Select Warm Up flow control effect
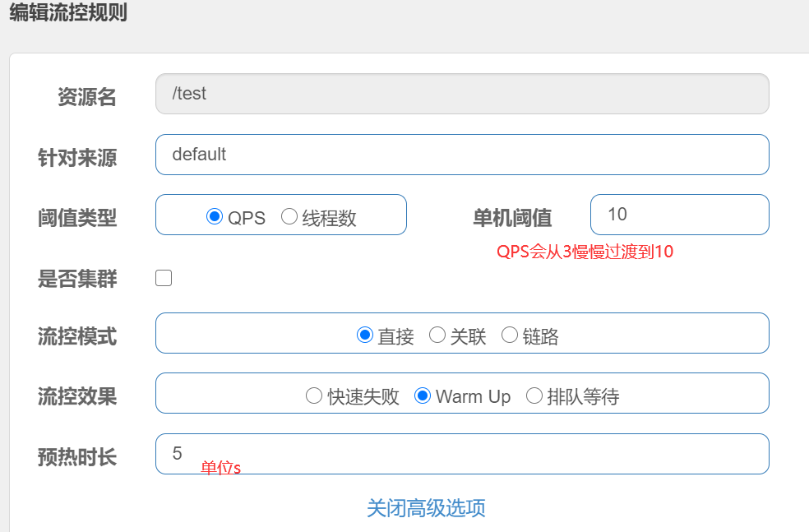This screenshot has height=532, width=809. [x=422, y=396]
